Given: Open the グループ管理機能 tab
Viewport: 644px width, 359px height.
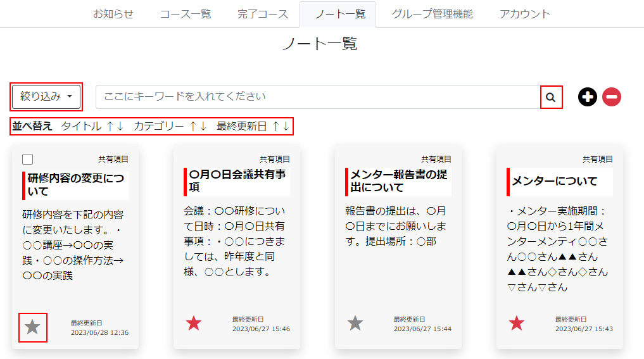Looking at the screenshot, I should [x=432, y=14].
